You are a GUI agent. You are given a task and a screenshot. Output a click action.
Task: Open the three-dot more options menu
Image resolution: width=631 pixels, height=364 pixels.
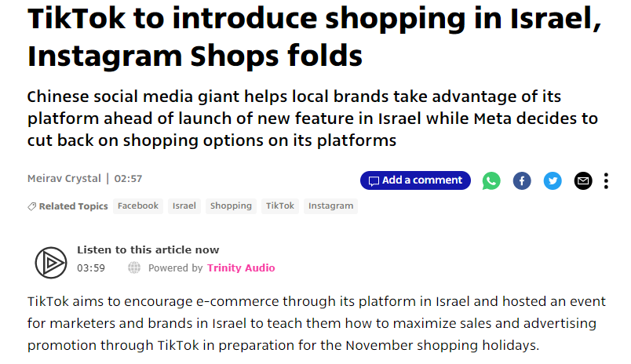[606, 181]
